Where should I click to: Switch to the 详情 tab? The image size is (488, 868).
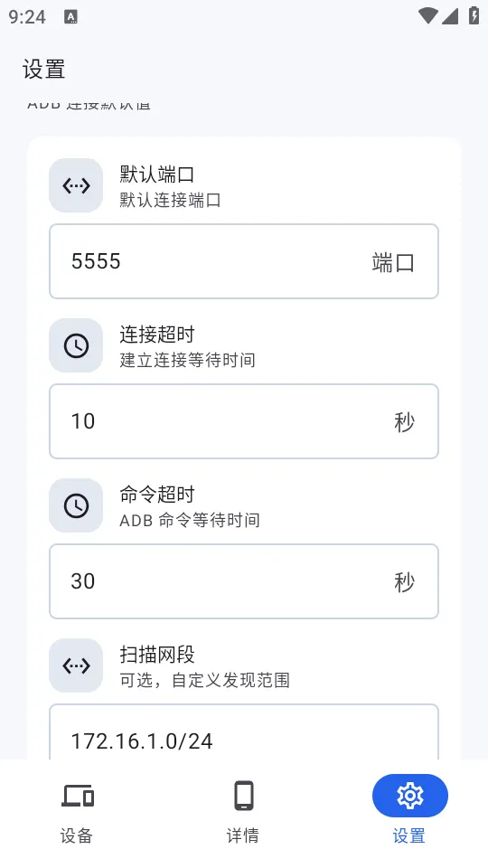tap(243, 812)
